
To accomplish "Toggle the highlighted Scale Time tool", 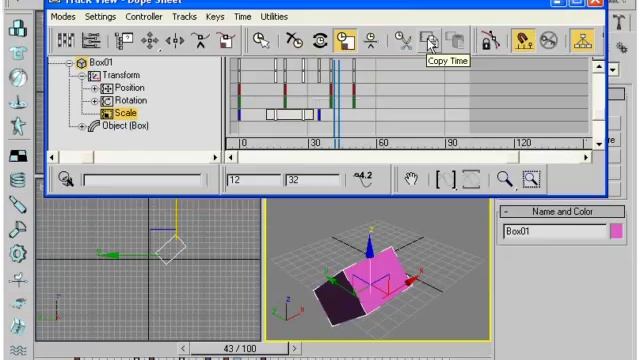I will point(345,40).
